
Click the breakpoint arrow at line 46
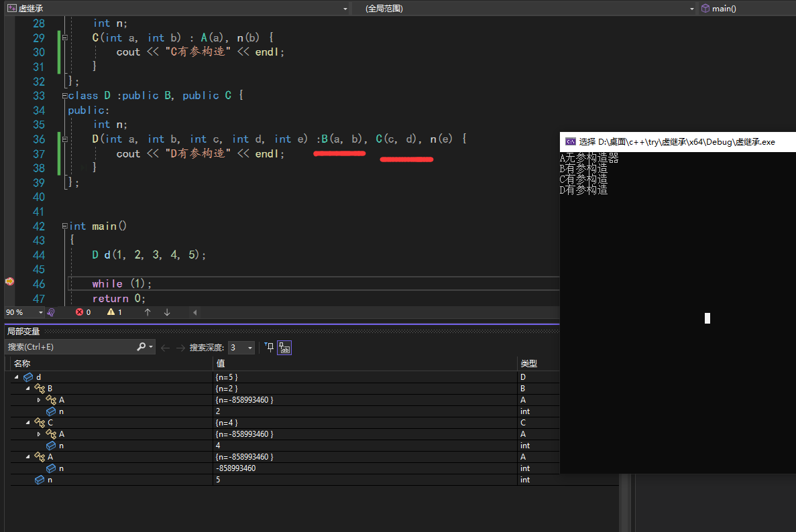point(9,282)
